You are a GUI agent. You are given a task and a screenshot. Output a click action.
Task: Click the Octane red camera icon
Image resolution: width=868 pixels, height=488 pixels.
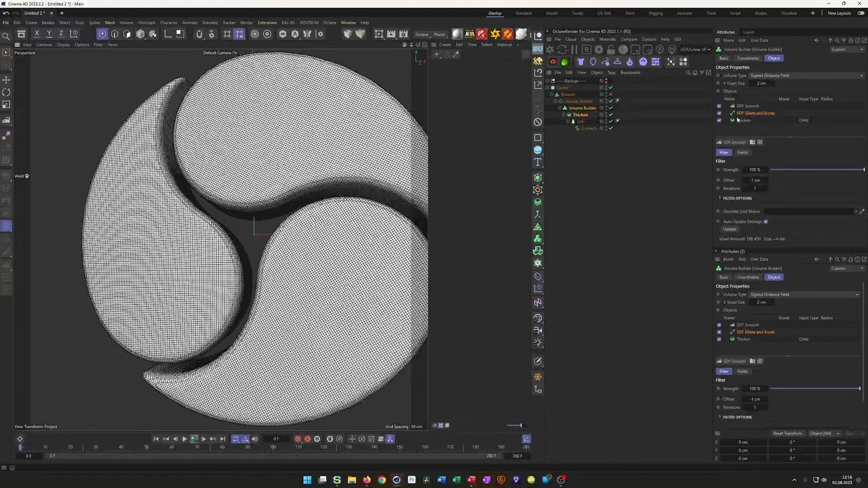click(553, 62)
